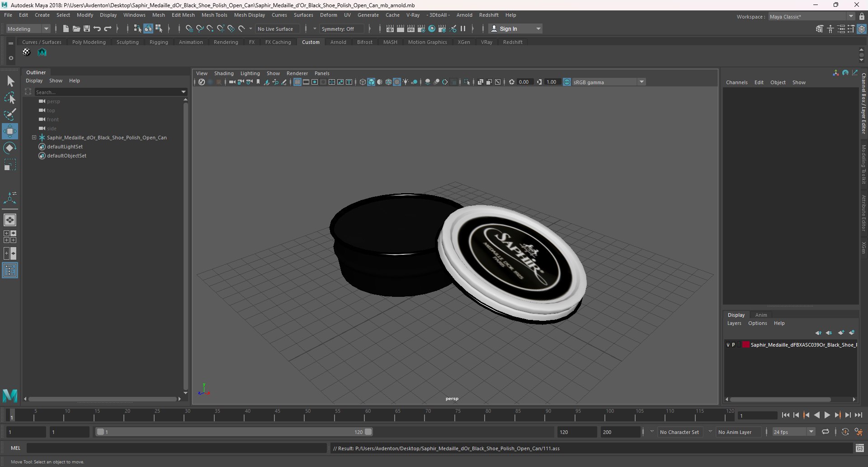
Task: Choose the Rotate tool in the toolbox
Action: 10,148
